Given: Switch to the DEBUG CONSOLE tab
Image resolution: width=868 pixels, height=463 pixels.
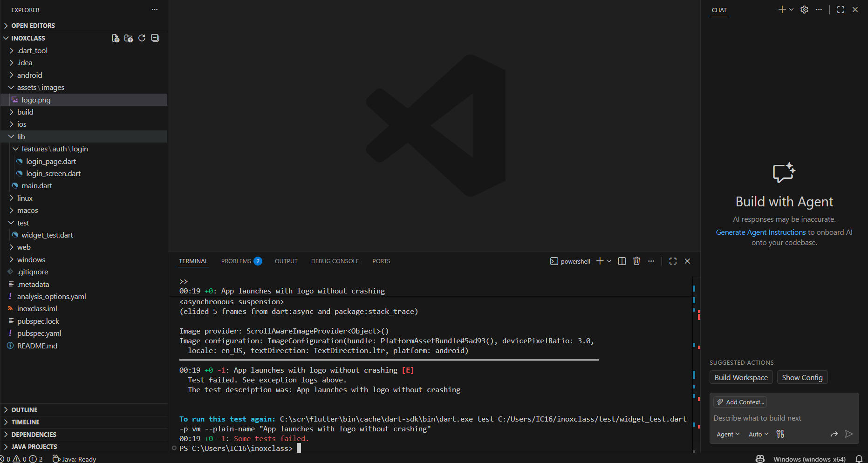Looking at the screenshot, I should [335, 261].
